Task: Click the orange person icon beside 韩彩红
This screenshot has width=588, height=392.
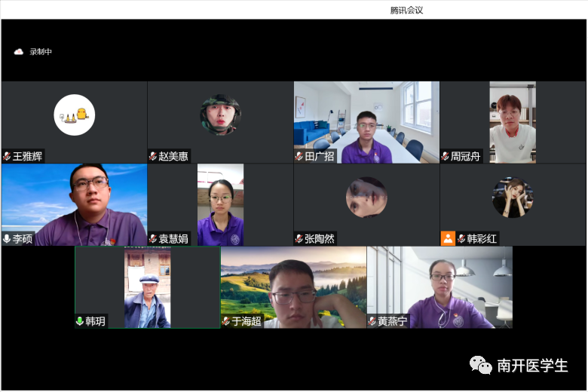Action: point(448,238)
